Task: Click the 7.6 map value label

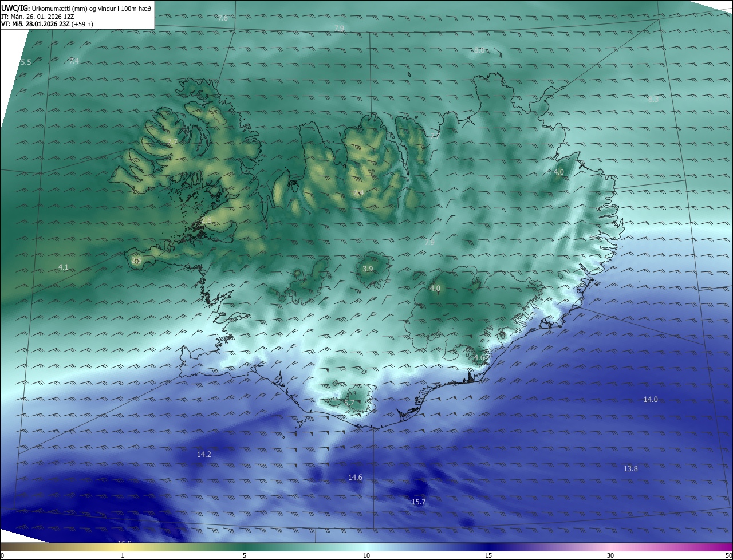Action: [223, 18]
